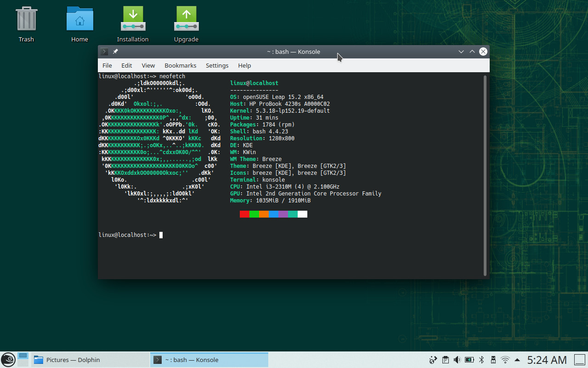Open the audio volume tray icon
The width and height of the screenshot is (588, 368).
tap(457, 360)
